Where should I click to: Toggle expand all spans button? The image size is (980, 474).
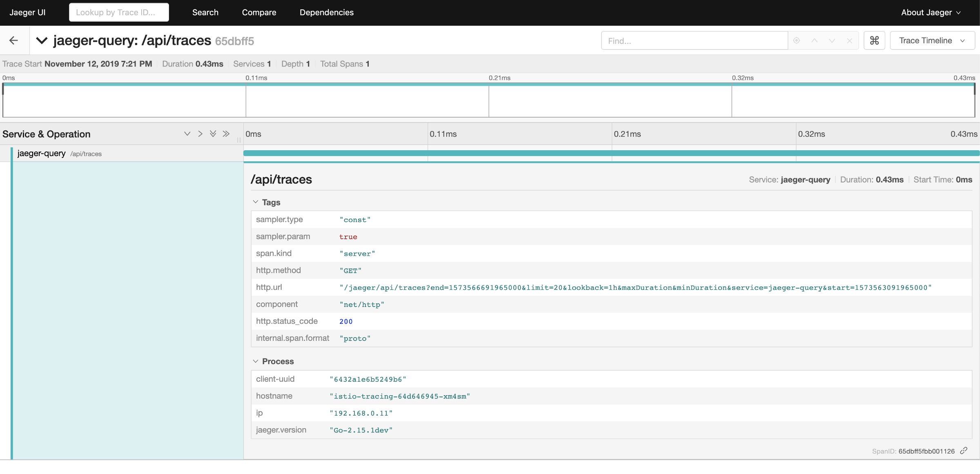(x=212, y=134)
